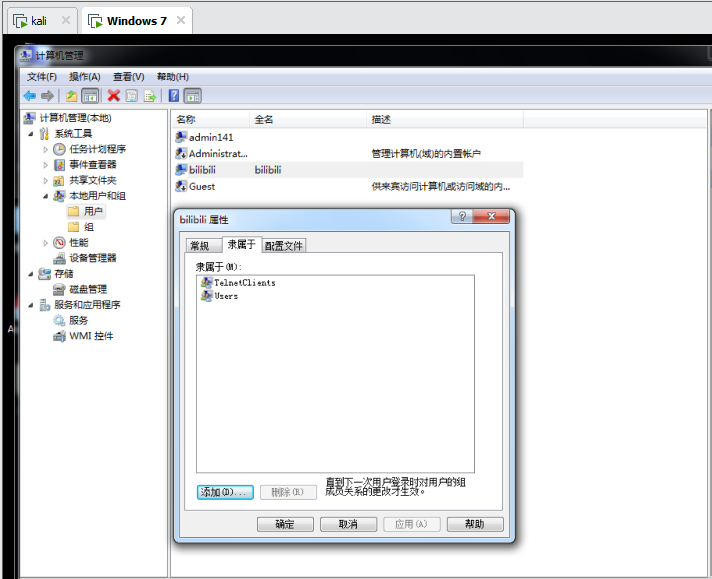Select 服务 in the tree
This screenshot has height=579, width=712.
[x=78, y=321]
